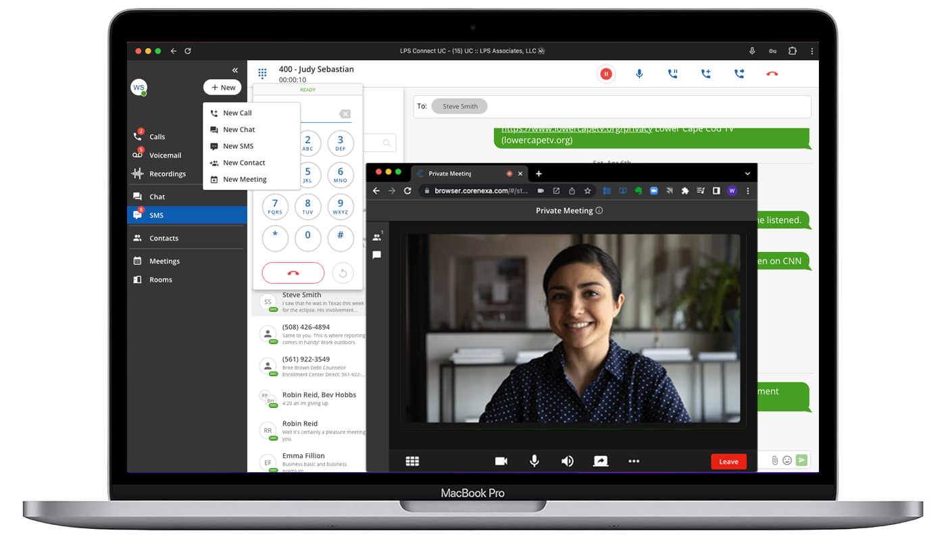Viewport: 950px width, 560px height.
Task: Click the dialpad's red hang-up button
Action: pyautogui.click(x=293, y=273)
